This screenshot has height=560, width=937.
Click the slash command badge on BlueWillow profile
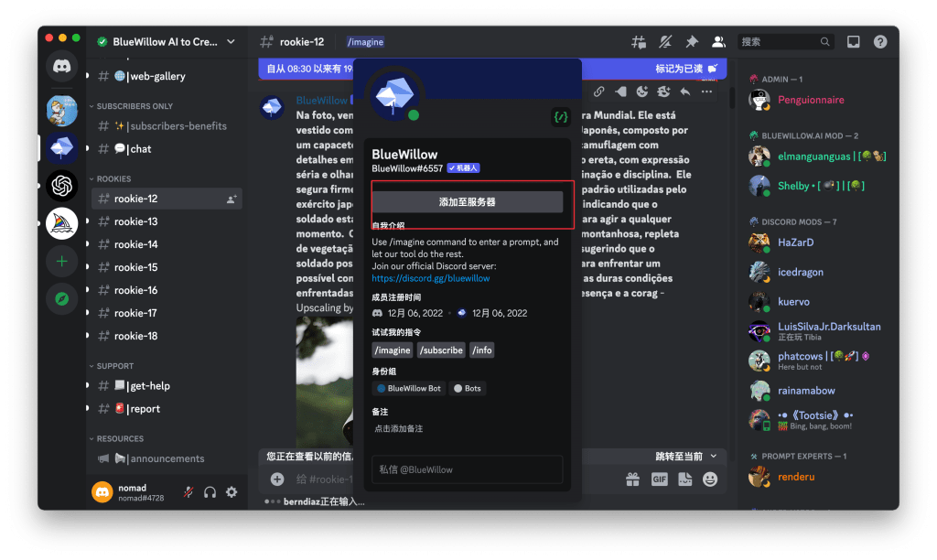561,117
